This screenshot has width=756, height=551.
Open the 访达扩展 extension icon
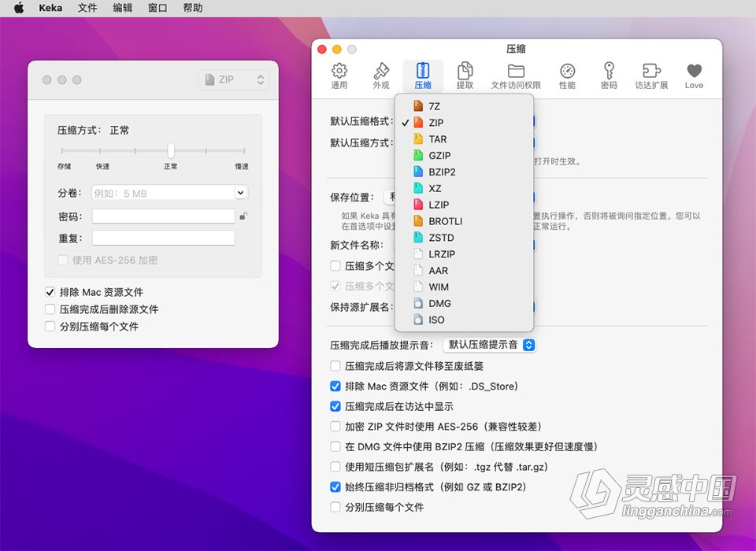651,71
